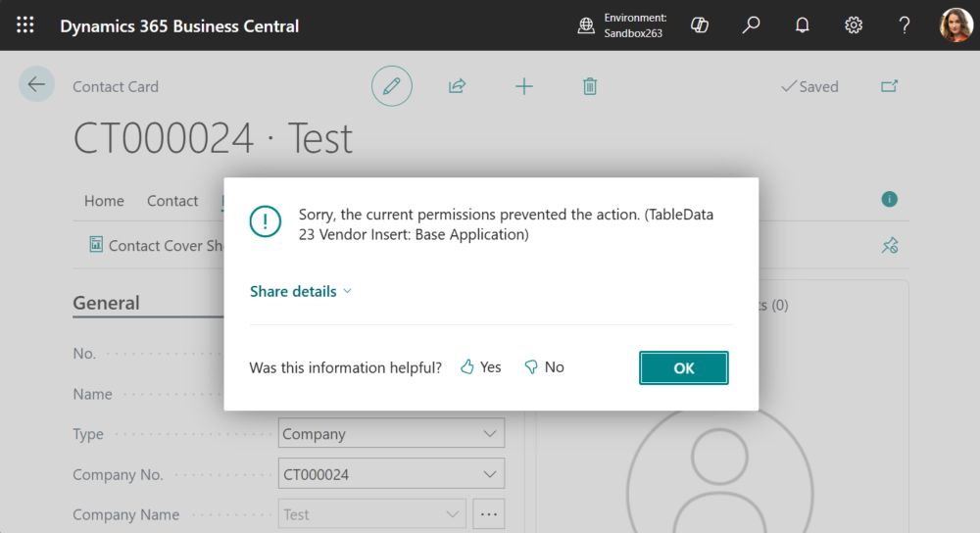Open the app launcher waffle menu
The height and width of the screenshot is (533, 980).
tap(25, 25)
